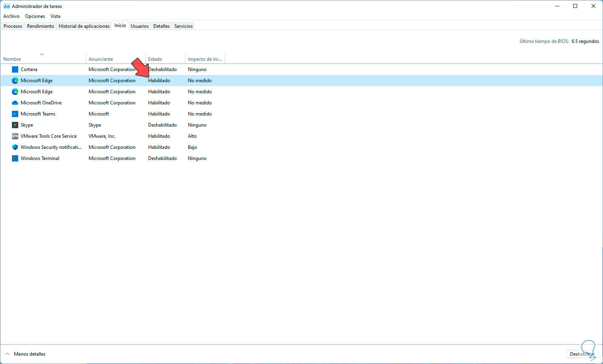Click VMware, Inc. publisher cell
This screenshot has height=364, width=603.
102,136
